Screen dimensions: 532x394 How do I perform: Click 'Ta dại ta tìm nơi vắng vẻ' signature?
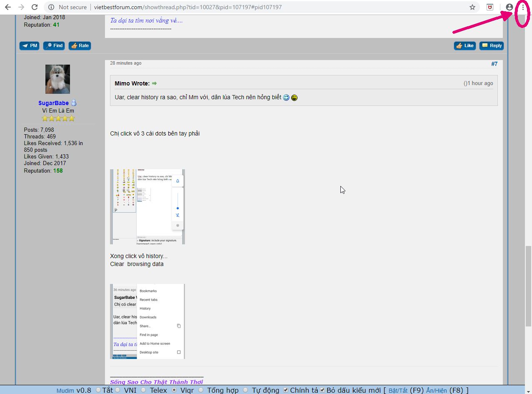pyautogui.click(x=146, y=20)
